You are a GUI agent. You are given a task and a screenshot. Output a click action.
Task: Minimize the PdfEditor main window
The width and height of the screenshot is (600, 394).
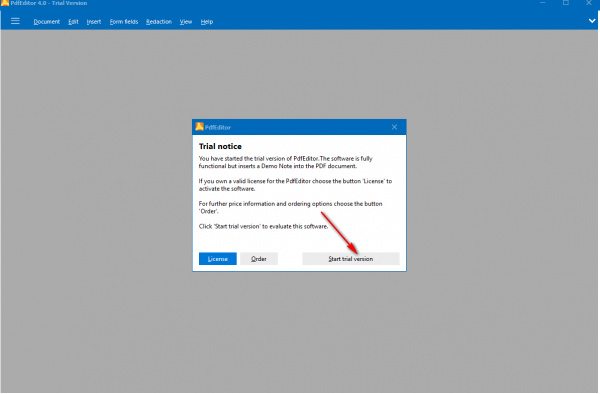pyautogui.click(x=543, y=3)
